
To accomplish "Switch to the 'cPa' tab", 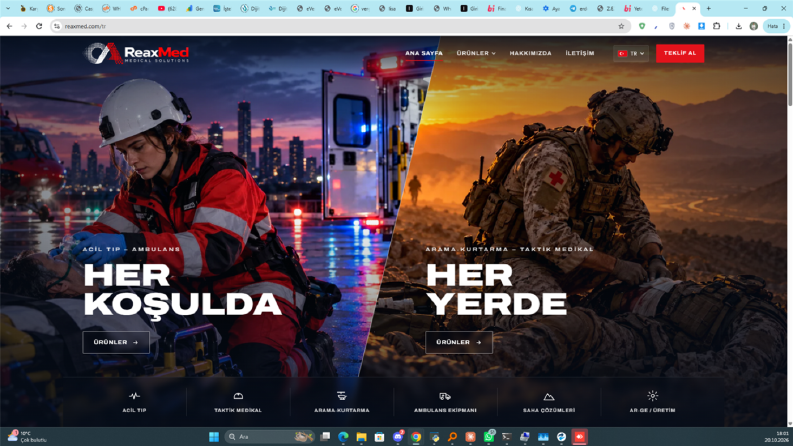I will click(139, 9).
